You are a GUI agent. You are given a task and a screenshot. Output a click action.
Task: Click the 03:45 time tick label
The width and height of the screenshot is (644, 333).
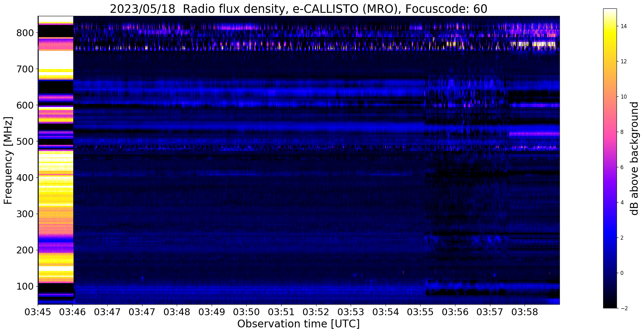pyautogui.click(x=38, y=312)
